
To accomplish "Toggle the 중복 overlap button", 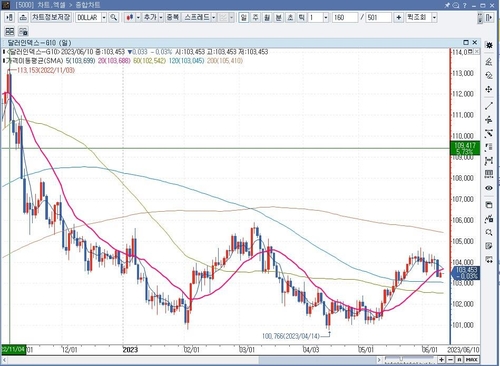I will coord(173,17).
